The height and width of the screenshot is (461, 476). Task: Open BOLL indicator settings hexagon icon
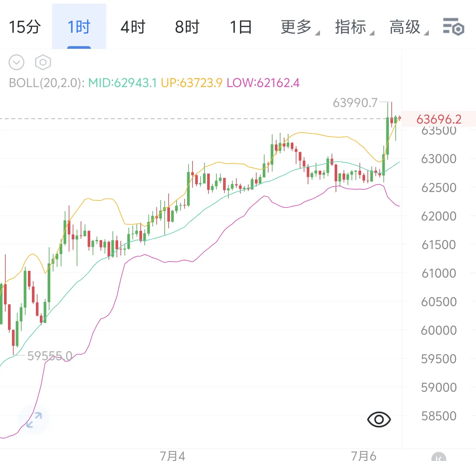point(43,62)
